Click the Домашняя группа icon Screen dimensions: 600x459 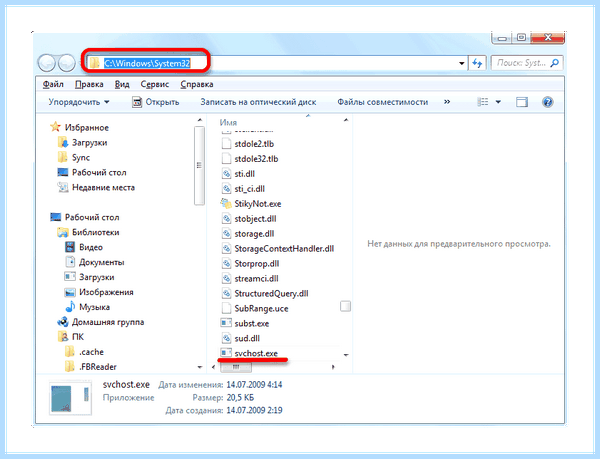tap(62, 322)
